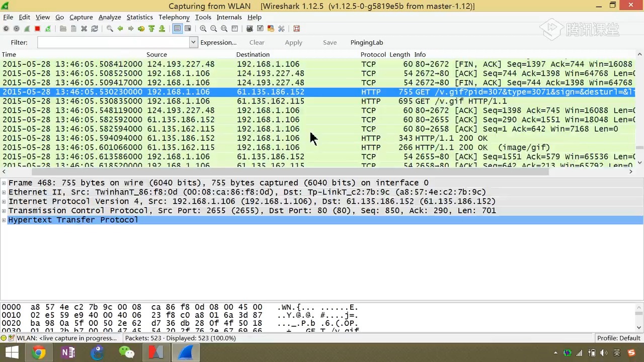Image resolution: width=644 pixels, height=362 pixels.
Task: Zoom out on packet text
Action: [x=213, y=29]
